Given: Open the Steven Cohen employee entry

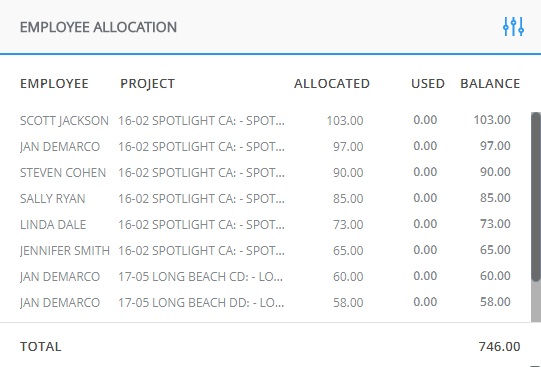Looking at the screenshot, I should tap(63, 172).
